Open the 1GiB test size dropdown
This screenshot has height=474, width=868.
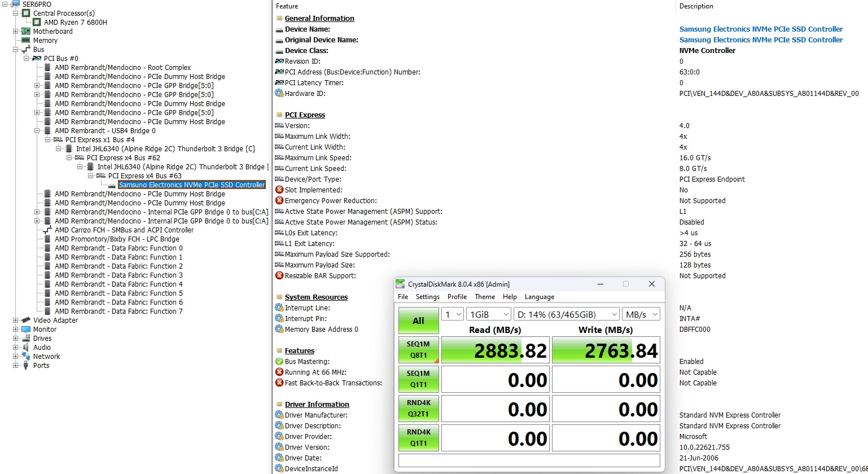(x=489, y=314)
